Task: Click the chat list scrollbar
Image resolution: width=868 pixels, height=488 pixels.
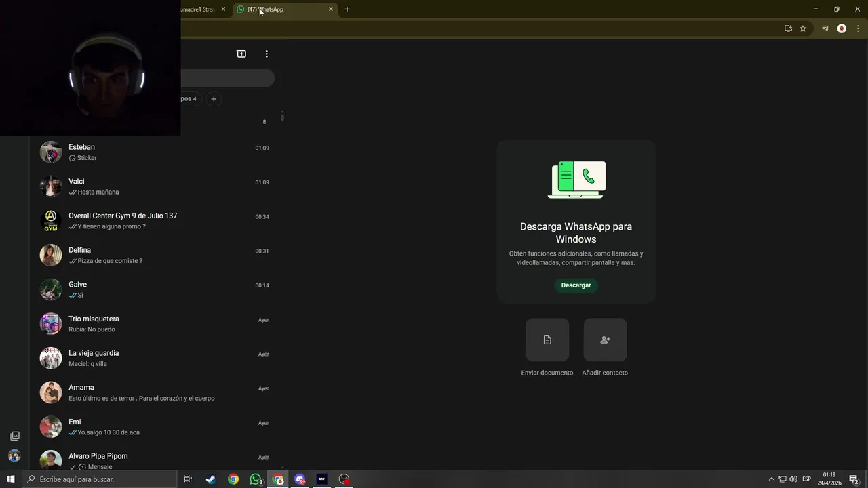Action: pyautogui.click(x=282, y=117)
